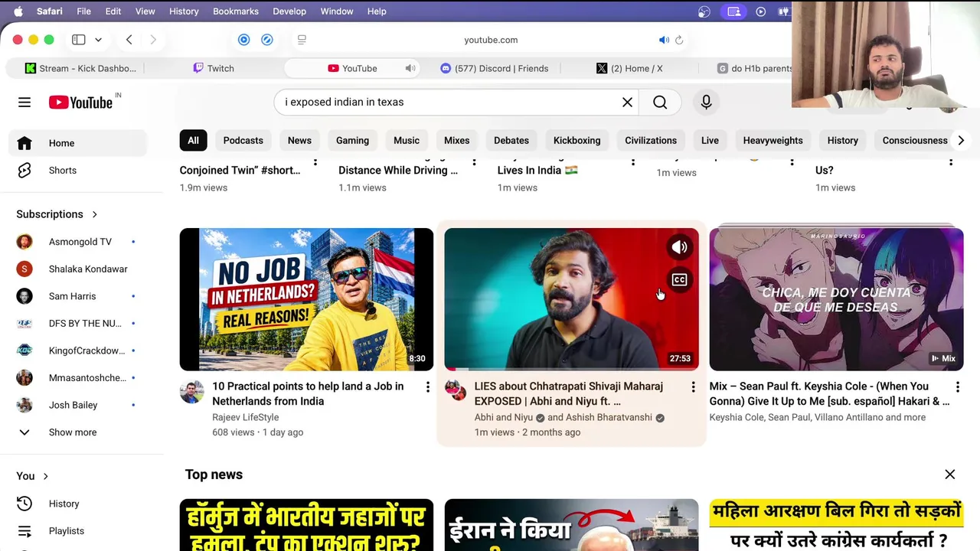Dismiss the Top news section
This screenshot has height=551, width=980.
pos(950,474)
